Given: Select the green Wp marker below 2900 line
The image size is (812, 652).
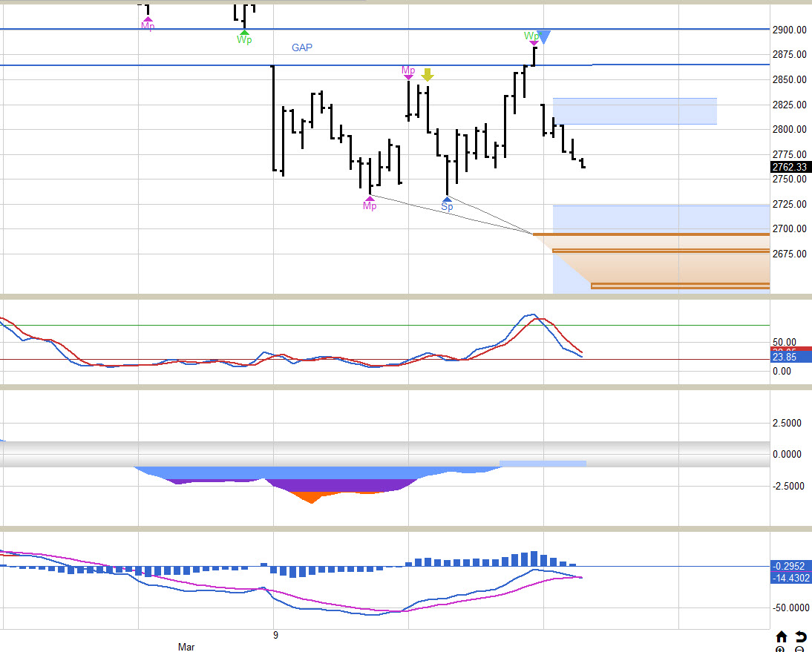Looking at the screenshot, I should (244, 37).
